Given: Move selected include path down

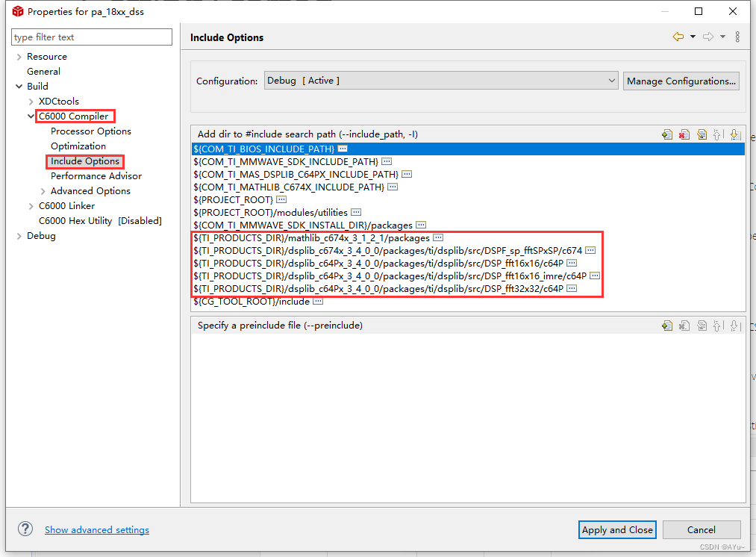Looking at the screenshot, I should [x=735, y=134].
